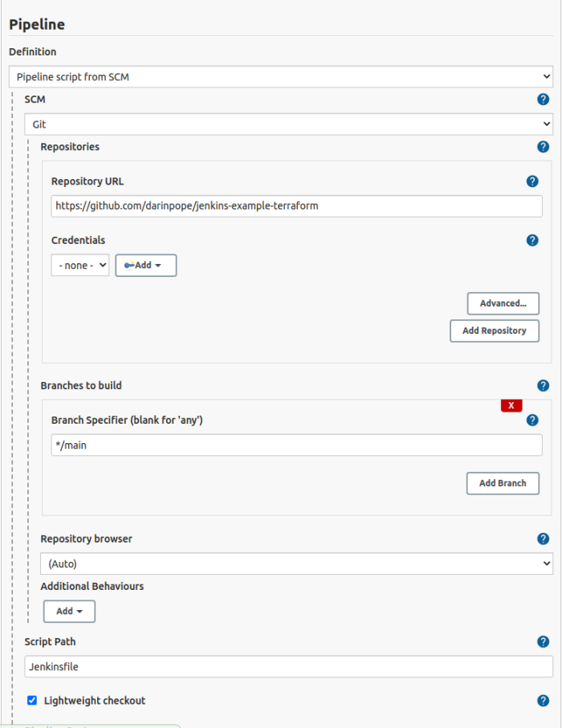
Task: Click the Definition label
Action: 32,52
